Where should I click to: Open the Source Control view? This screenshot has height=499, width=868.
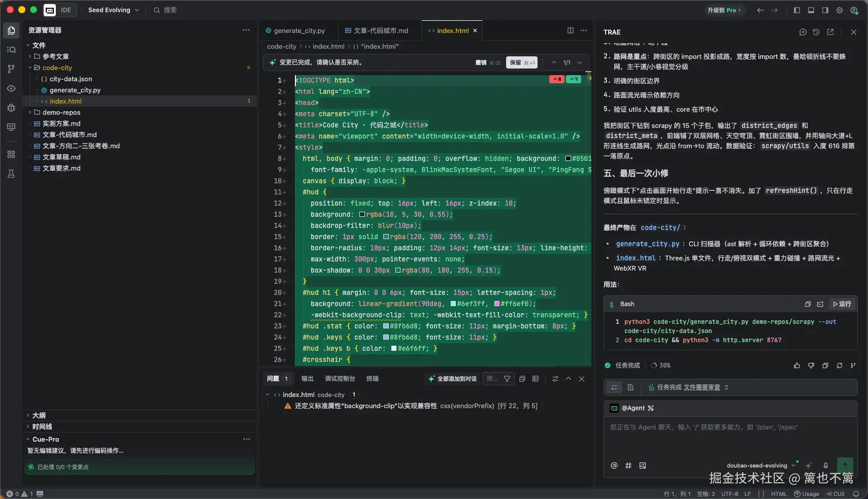[11, 69]
